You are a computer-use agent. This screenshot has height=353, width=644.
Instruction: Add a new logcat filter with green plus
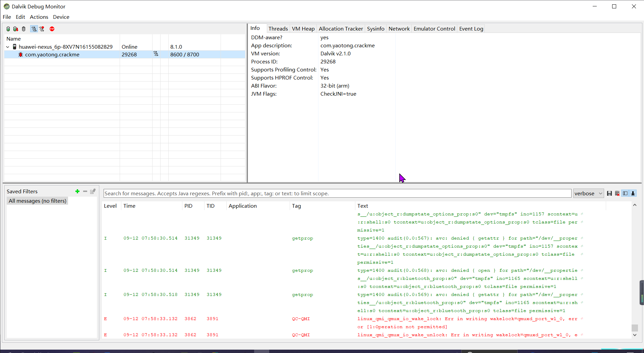click(x=77, y=191)
